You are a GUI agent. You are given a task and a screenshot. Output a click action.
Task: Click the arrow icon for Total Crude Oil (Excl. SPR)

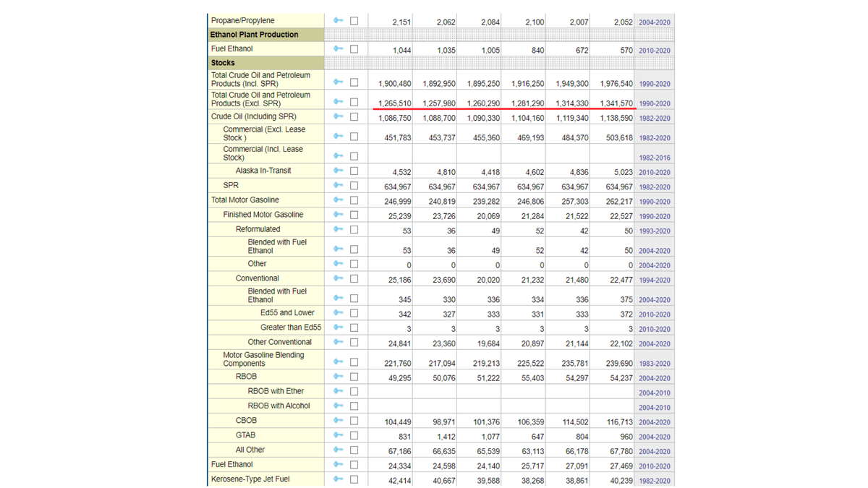(x=338, y=102)
